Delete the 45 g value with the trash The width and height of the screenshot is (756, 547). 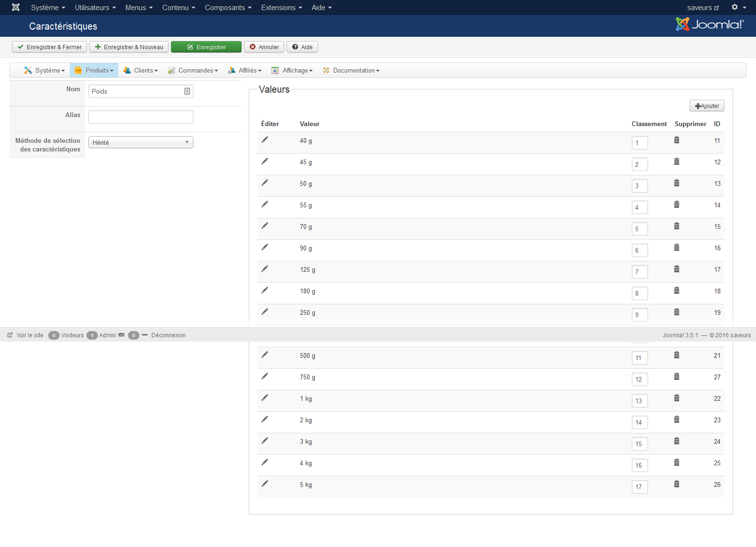[677, 161]
